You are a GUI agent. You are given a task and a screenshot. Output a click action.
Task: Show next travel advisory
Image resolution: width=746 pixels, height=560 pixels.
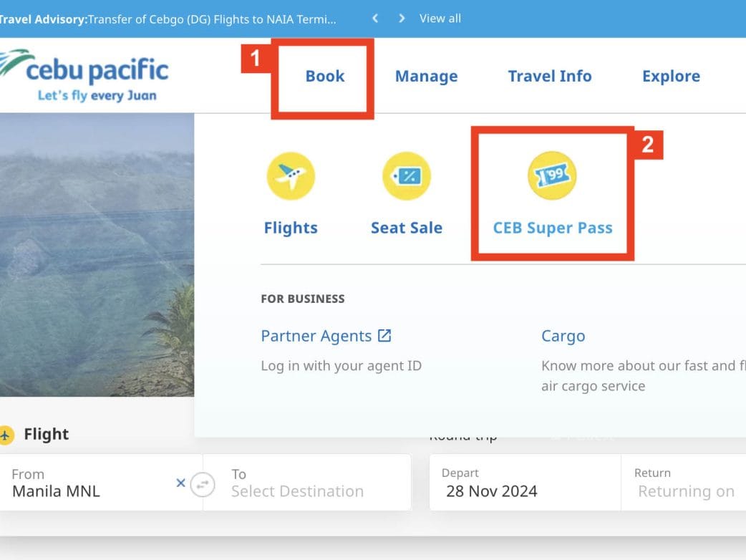tap(402, 19)
